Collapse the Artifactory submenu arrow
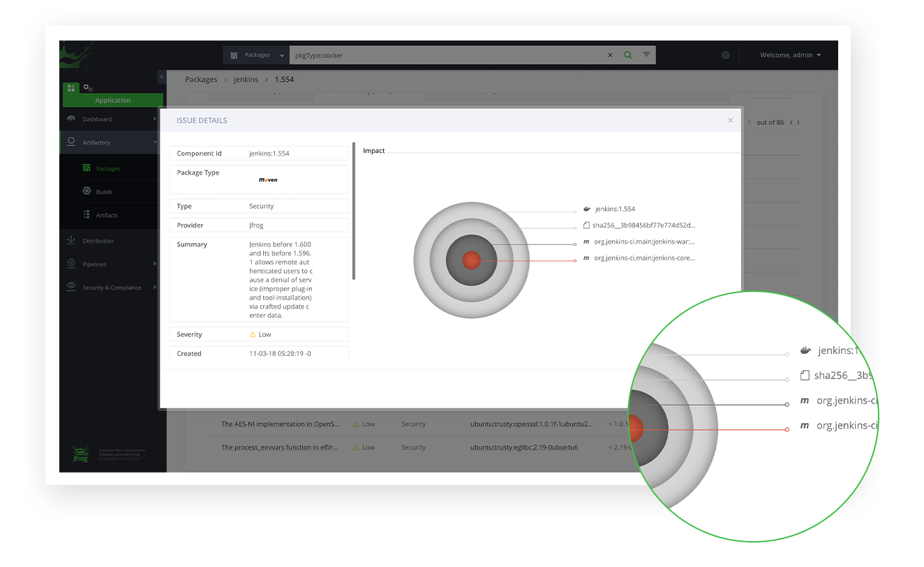The width and height of the screenshot is (924, 567). click(155, 142)
